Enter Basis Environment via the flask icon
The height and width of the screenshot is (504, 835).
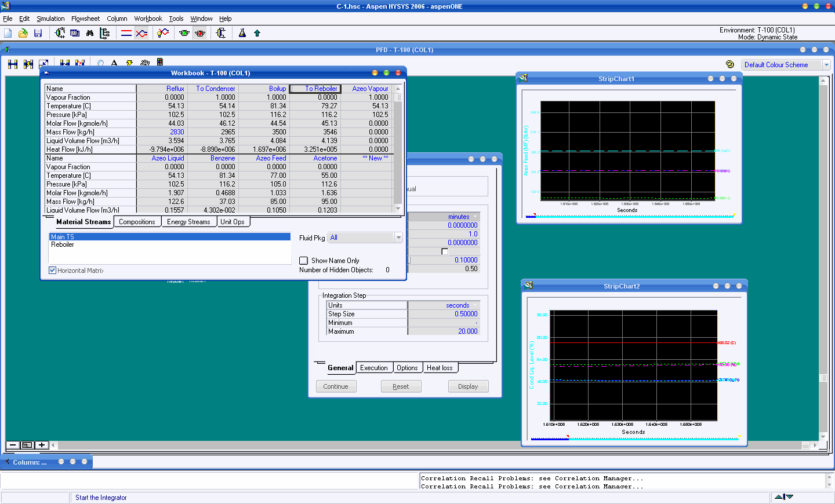242,33
